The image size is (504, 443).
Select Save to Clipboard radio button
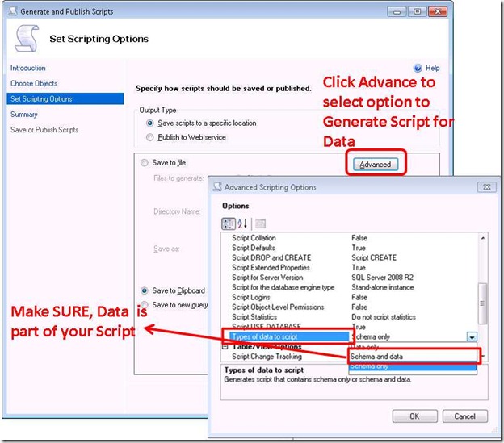[145, 290]
